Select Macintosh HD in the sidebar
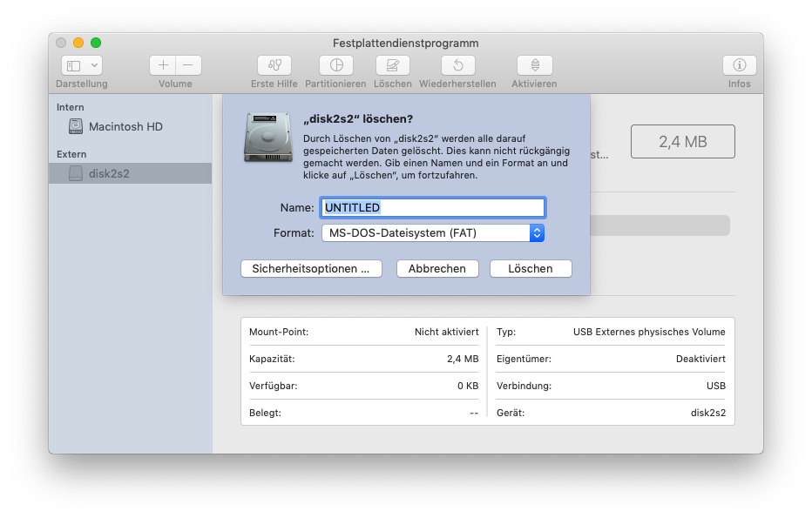812x518 pixels. pos(131,127)
